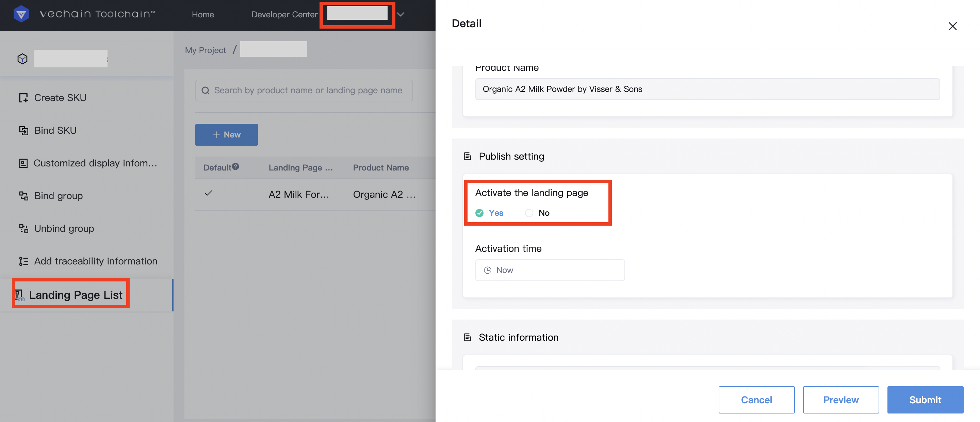Screen dimensions: 980x422
Task: Click the 'Activate the landing page' label
Action: 532,193
